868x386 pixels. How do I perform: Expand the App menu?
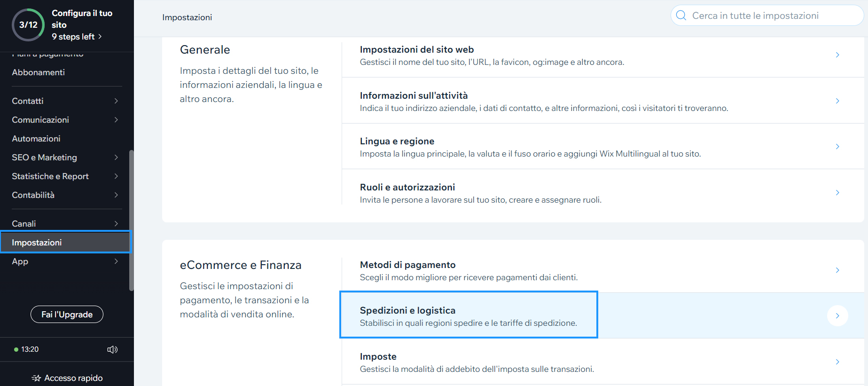116,261
